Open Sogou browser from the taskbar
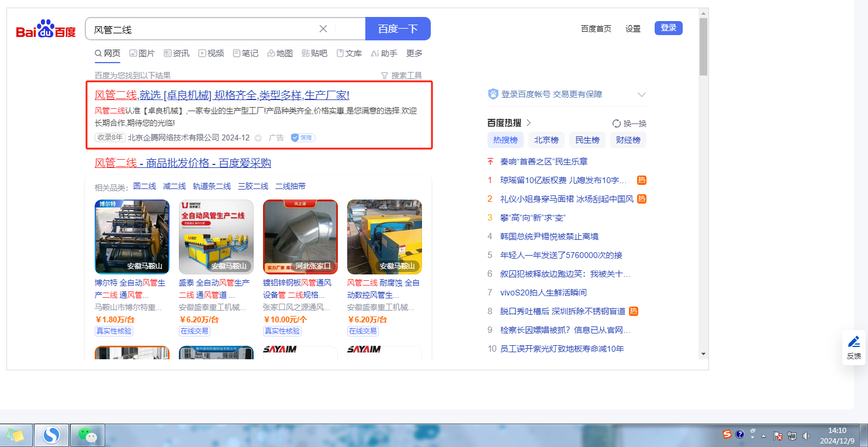The height and width of the screenshot is (447, 868). click(x=52, y=435)
